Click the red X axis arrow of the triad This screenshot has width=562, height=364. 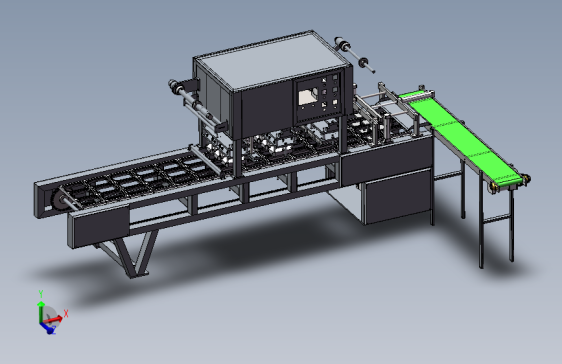pos(54,319)
